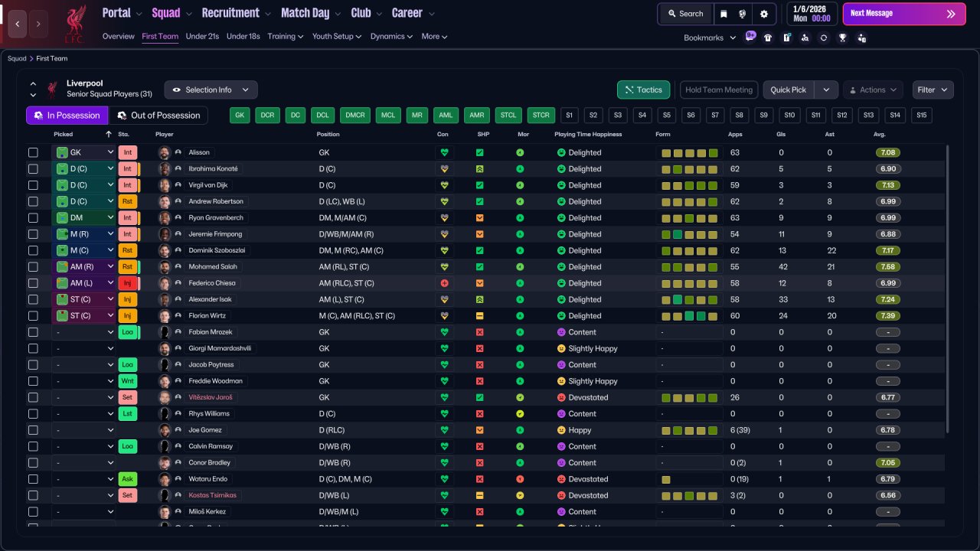Click the Search field in top bar
The height and width of the screenshot is (551, 980).
coord(684,14)
